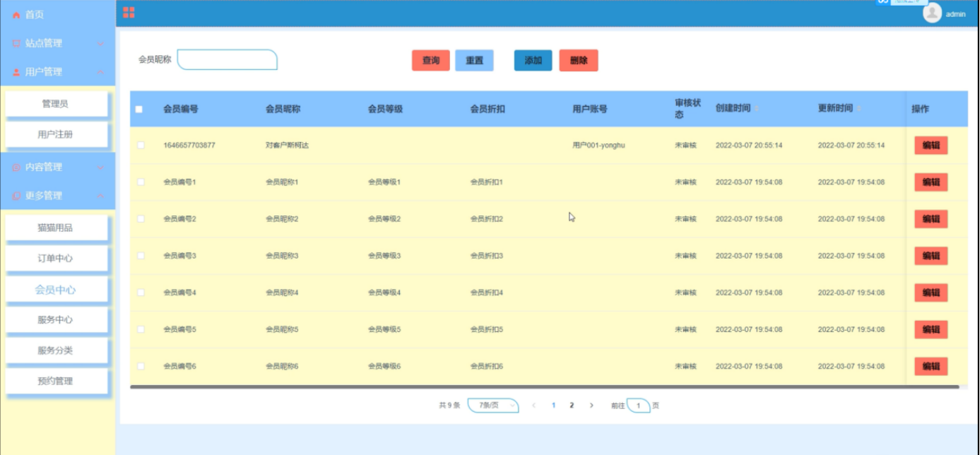Click the 前往 page number input

point(638,406)
